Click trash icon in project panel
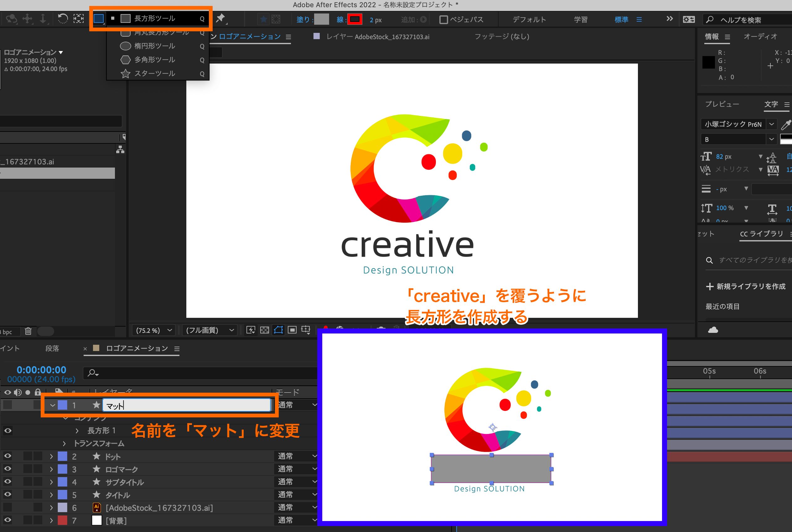The width and height of the screenshot is (792, 532). (28, 331)
